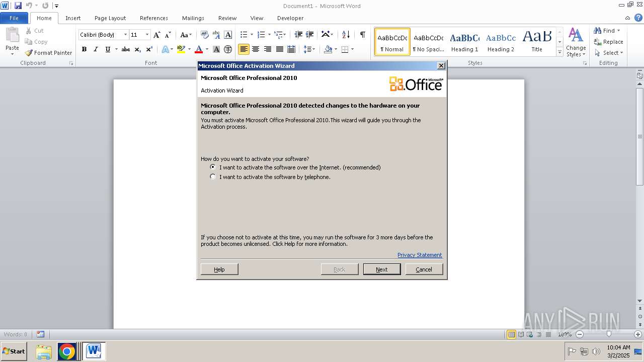
Task: Toggle Italic formatting in the ribbon
Action: tap(96, 49)
